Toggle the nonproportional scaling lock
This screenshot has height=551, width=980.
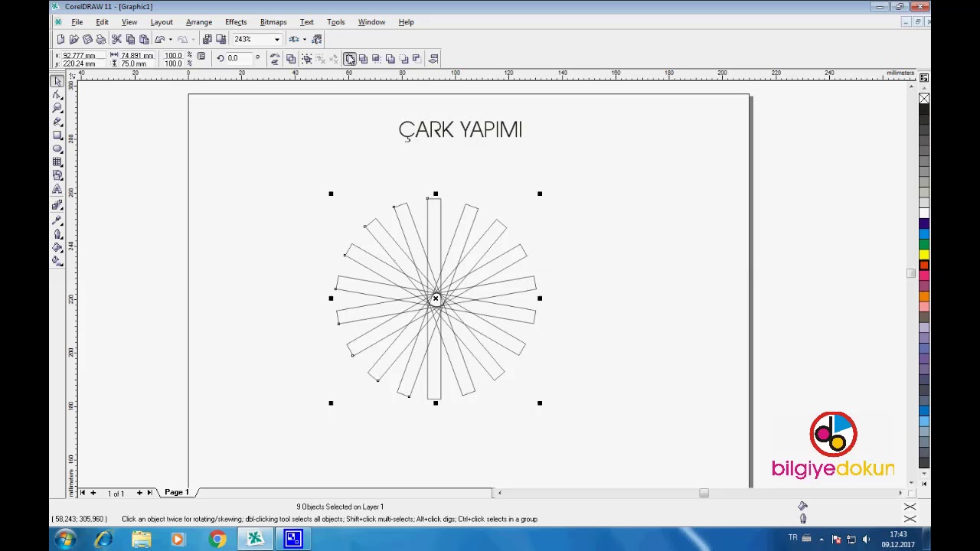(x=201, y=56)
